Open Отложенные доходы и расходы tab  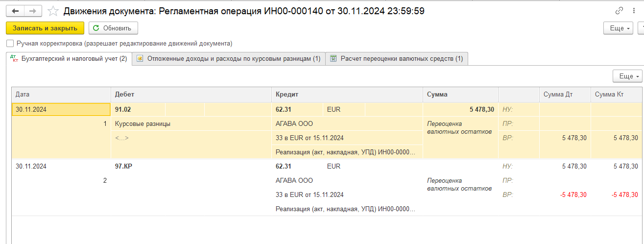(229, 59)
